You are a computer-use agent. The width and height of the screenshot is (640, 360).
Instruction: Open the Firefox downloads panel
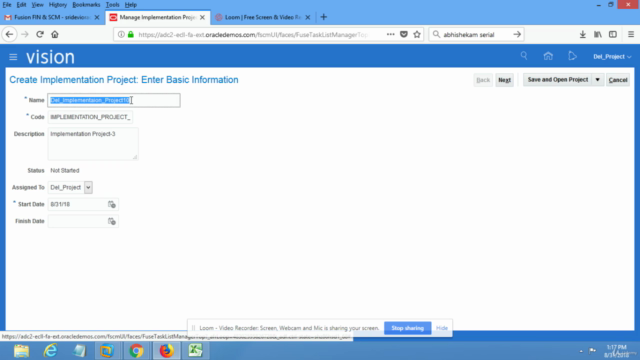coord(582,35)
